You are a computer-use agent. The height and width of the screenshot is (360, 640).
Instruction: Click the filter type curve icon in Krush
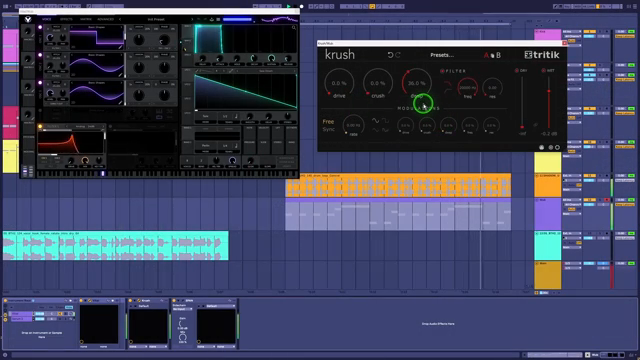(447, 87)
